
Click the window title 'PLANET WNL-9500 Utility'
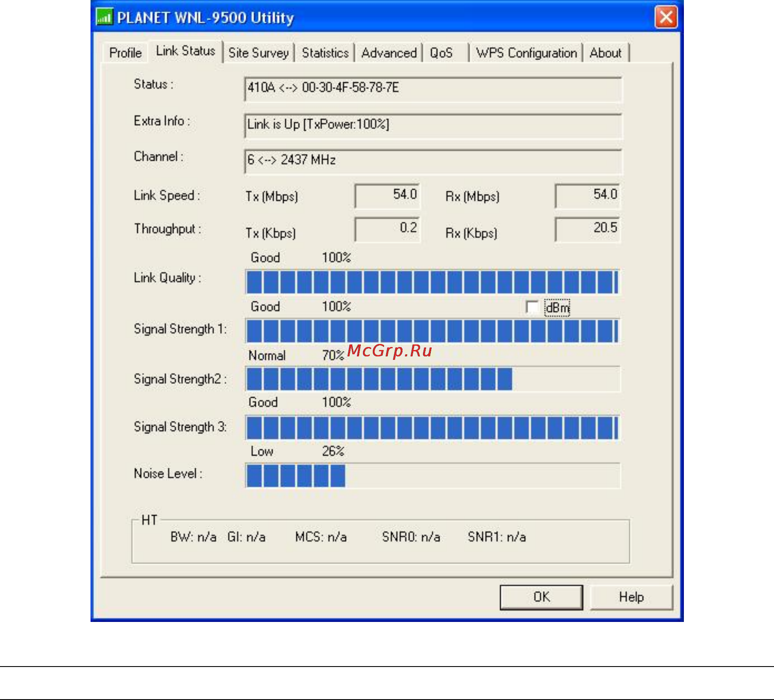(206, 18)
